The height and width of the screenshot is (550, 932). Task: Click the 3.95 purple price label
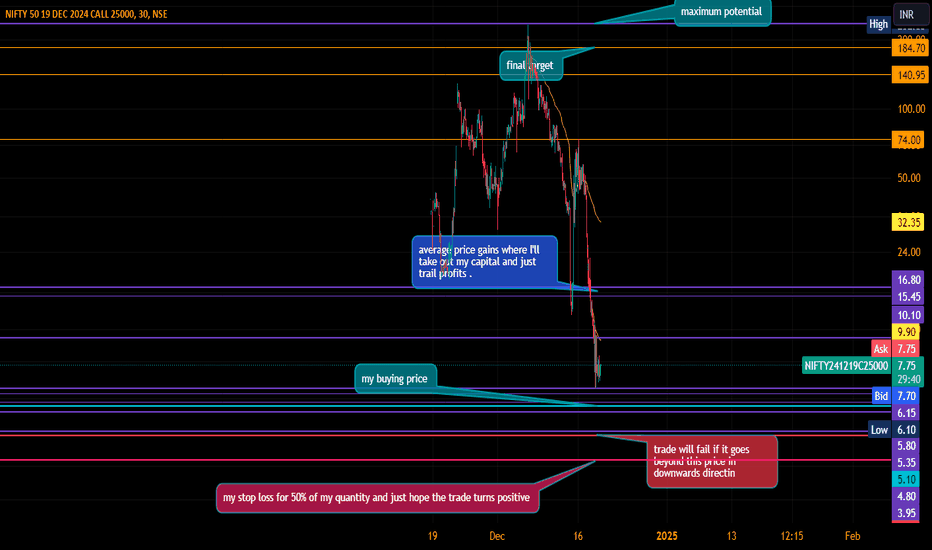click(x=907, y=513)
